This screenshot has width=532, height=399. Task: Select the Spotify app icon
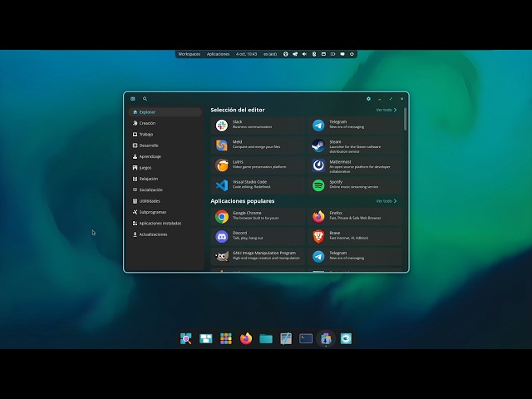coord(318,185)
